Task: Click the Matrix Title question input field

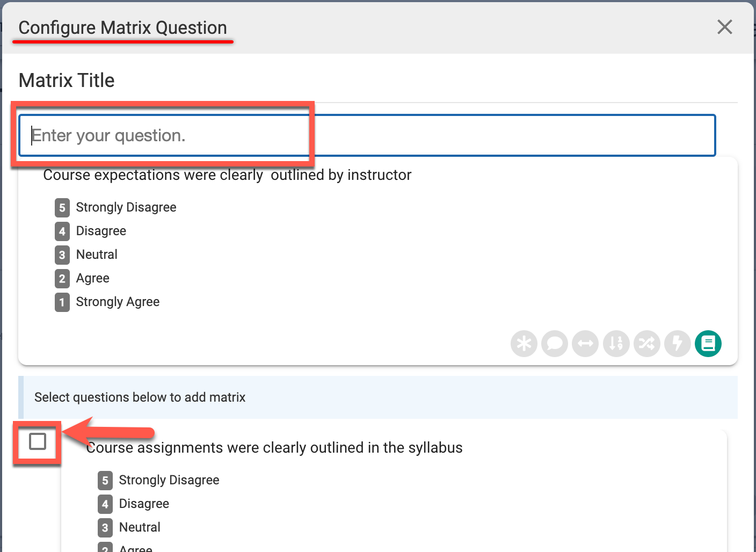Action: point(367,135)
